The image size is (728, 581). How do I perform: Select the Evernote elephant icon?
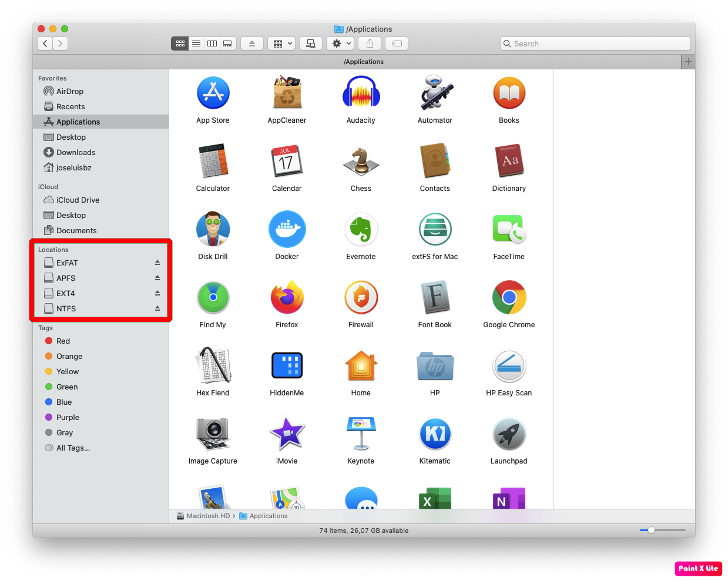pos(361,229)
